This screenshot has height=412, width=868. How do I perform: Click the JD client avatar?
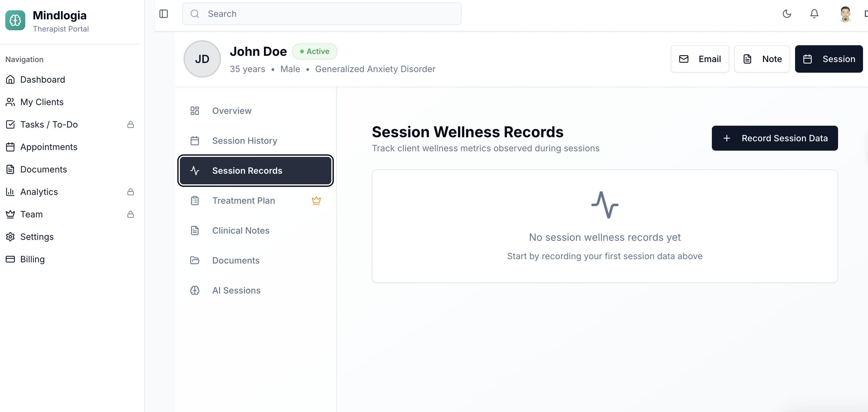tap(202, 59)
